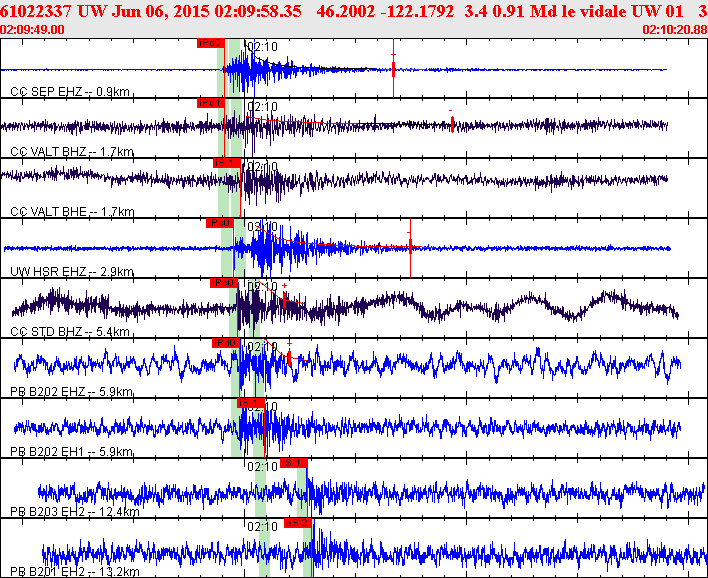The height and width of the screenshot is (578, 708).
Task: Click the coda end marker on SEP EHZ trace
Action: [393, 69]
